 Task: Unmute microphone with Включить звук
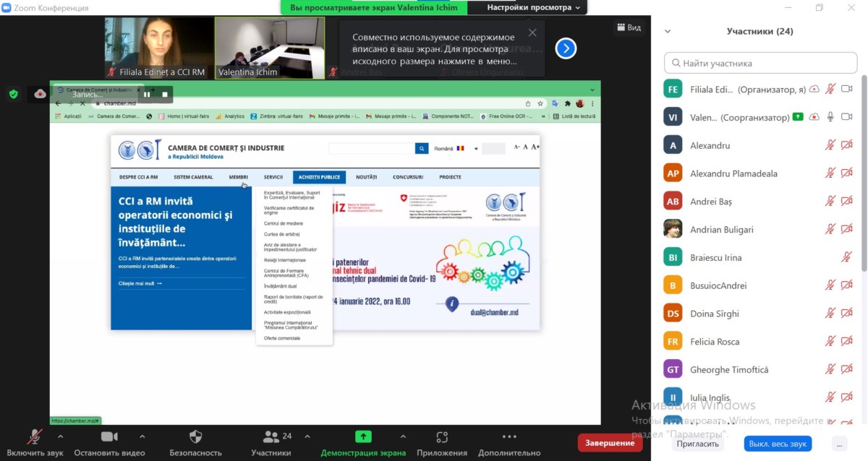coord(35,442)
